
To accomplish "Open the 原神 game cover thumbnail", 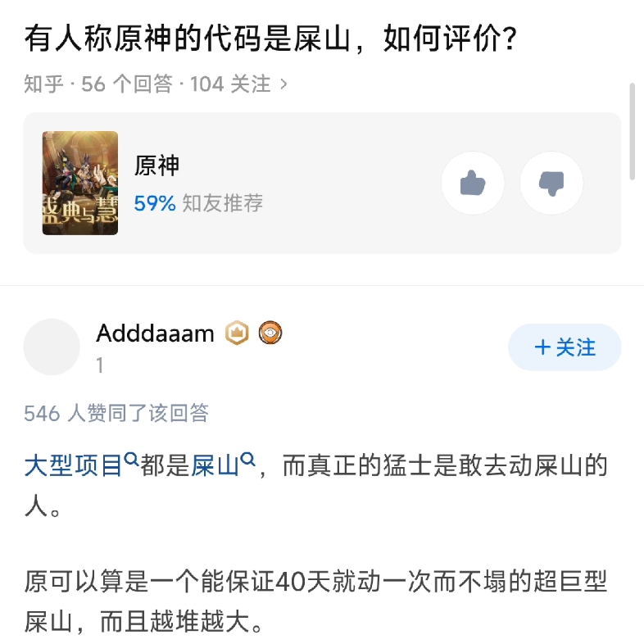I will [80, 183].
